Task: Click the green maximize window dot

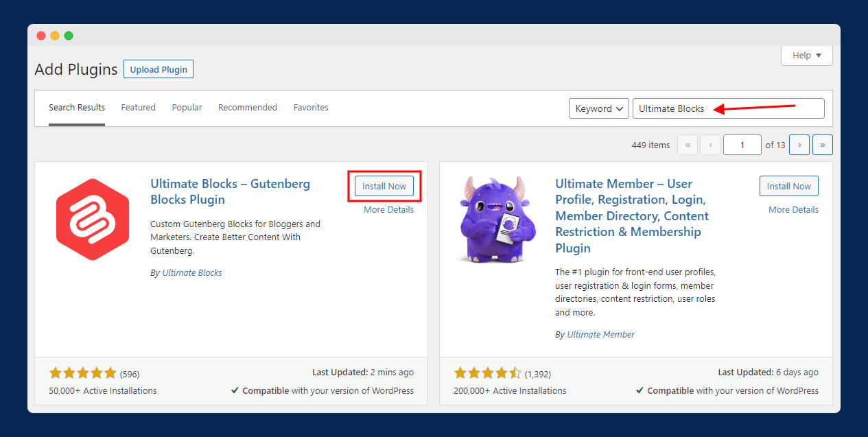Action: coord(69,36)
